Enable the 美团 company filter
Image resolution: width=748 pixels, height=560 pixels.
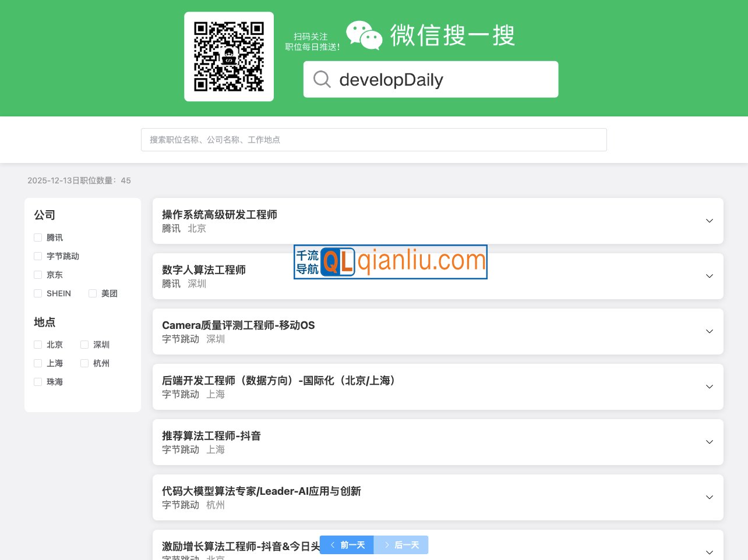coord(93,293)
